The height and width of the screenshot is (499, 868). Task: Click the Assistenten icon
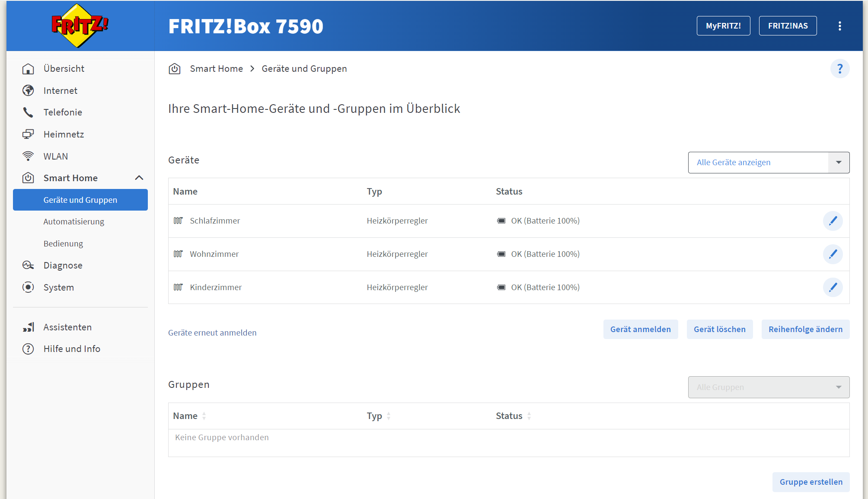(x=28, y=327)
